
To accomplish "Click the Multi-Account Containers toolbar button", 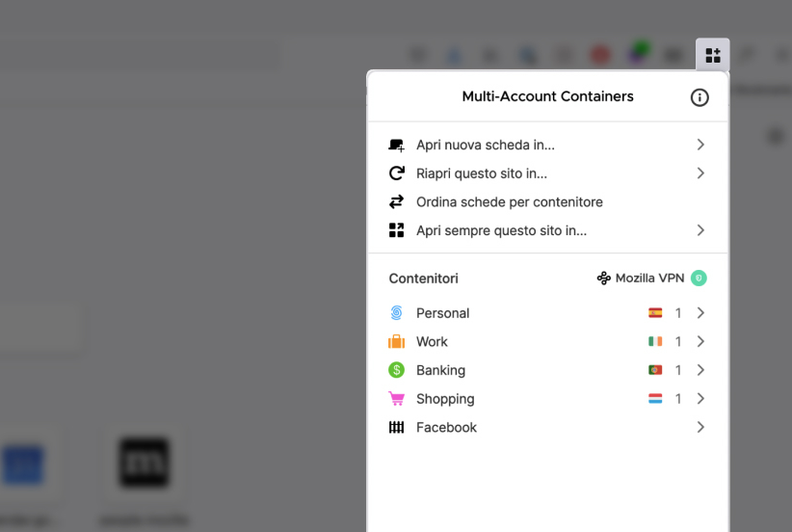I will [x=712, y=55].
